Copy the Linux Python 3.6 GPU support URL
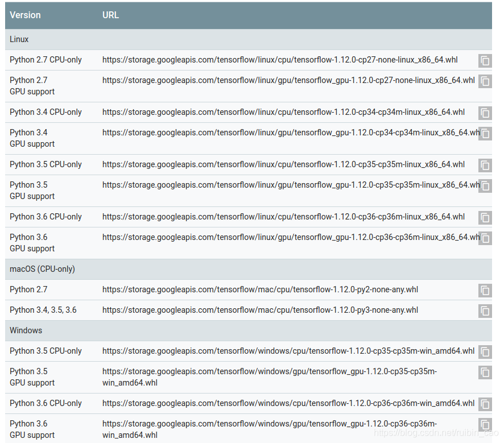The image size is (504, 443). (485, 238)
